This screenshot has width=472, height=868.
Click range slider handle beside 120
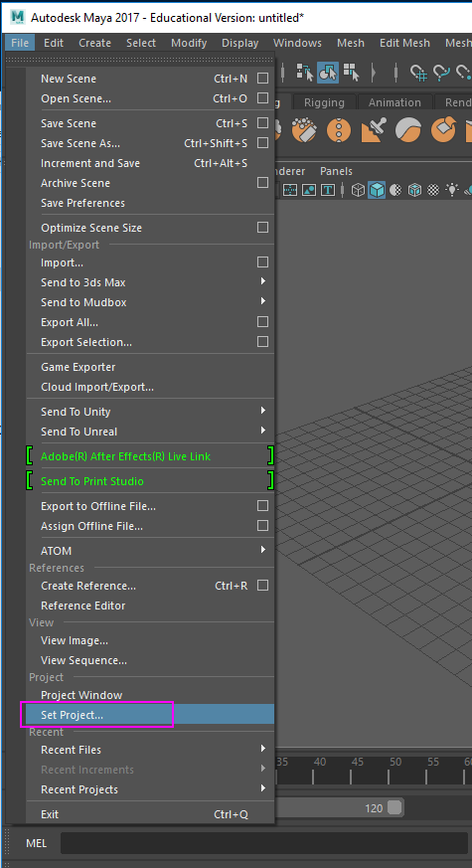pos(393,807)
